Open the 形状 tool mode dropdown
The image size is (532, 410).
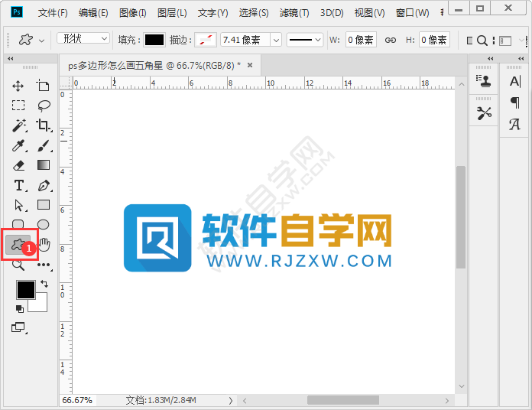tap(83, 38)
